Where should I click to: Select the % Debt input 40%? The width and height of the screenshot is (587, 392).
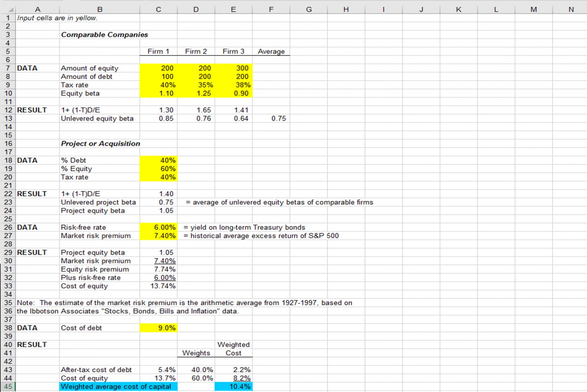click(158, 160)
